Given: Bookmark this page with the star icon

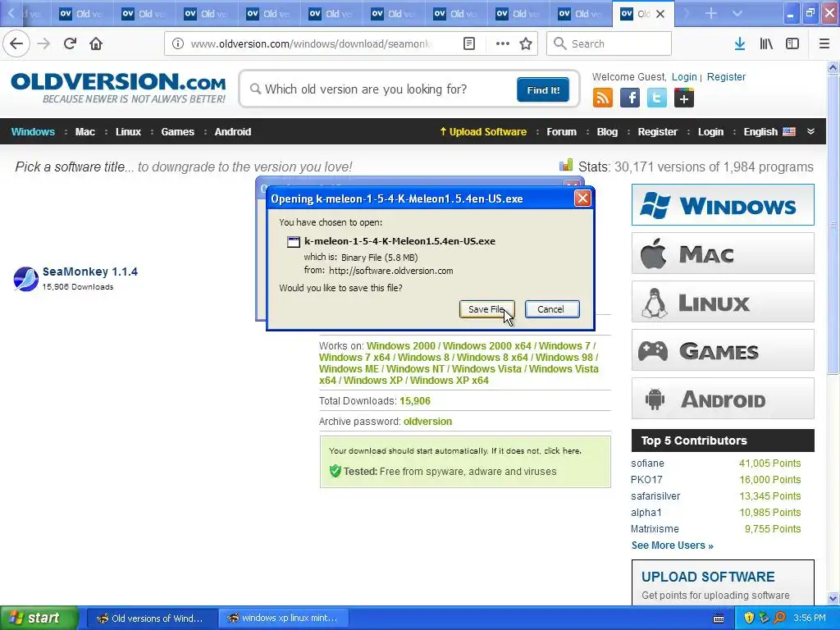Looking at the screenshot, I should [526, 44].
